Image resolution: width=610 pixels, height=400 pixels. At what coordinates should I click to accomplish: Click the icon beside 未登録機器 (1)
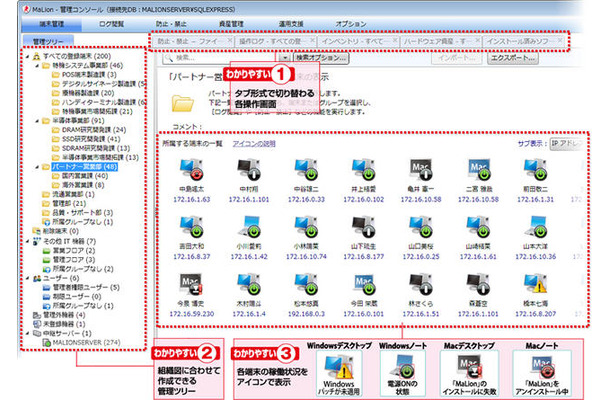pyautogui.click(x=37, y=324)
